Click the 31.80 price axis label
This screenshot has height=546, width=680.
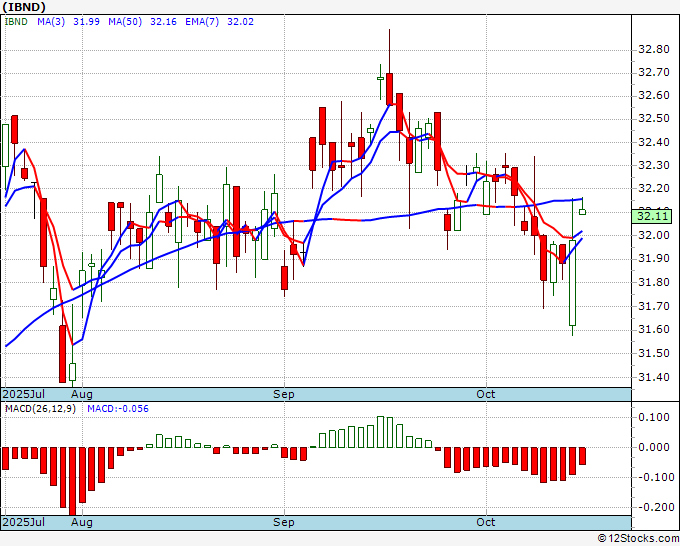point(654,282)
